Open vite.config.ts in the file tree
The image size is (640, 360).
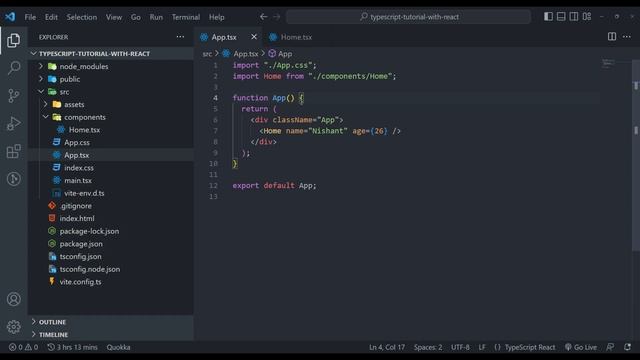[x=110, y=281]
